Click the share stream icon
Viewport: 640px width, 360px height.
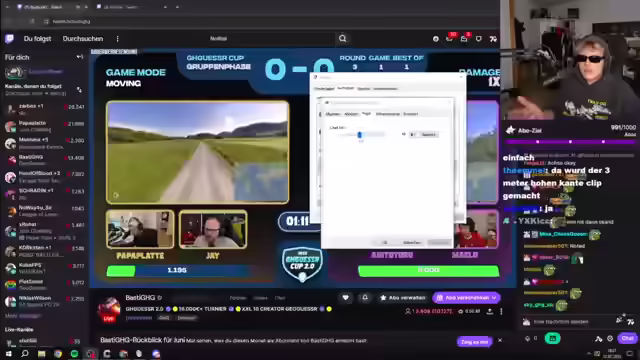pos(489,311)
